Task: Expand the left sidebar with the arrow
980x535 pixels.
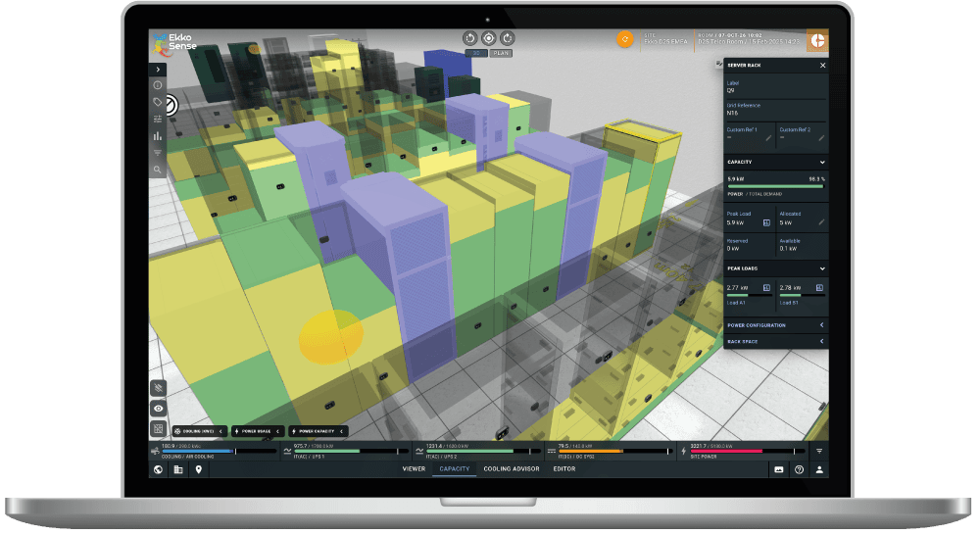Action: 158,70
